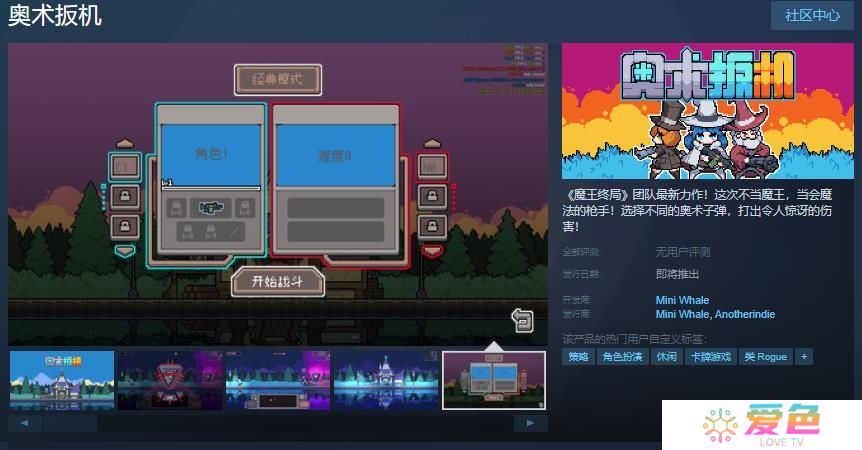862x450 pixels.
Task: Select the 角色扮演 tag
Action: click(x=622, y=357)
